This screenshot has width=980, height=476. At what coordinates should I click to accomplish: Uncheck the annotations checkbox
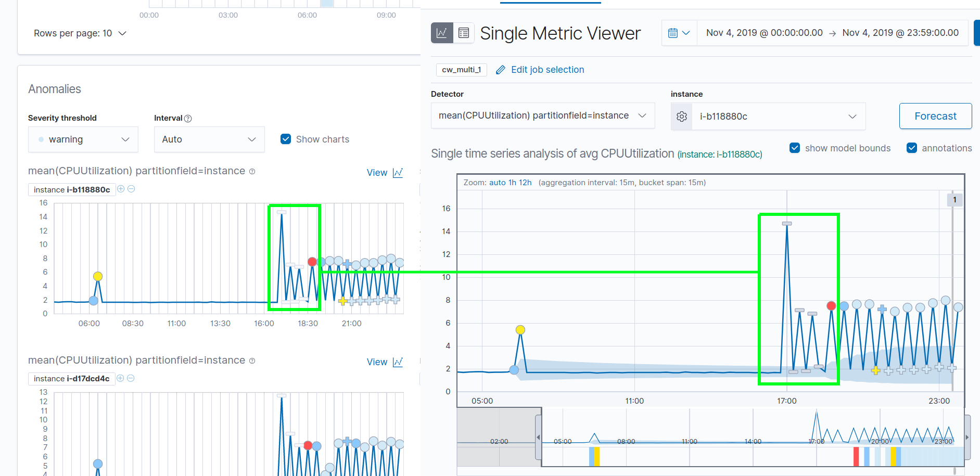point(912,148)
